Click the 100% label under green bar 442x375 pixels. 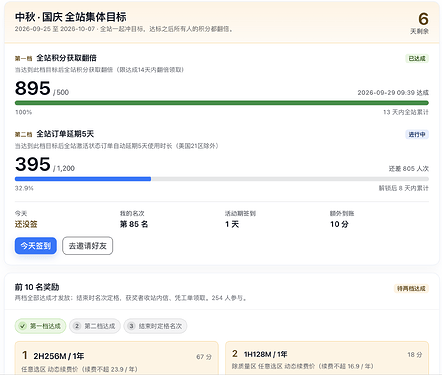[23, 112]
